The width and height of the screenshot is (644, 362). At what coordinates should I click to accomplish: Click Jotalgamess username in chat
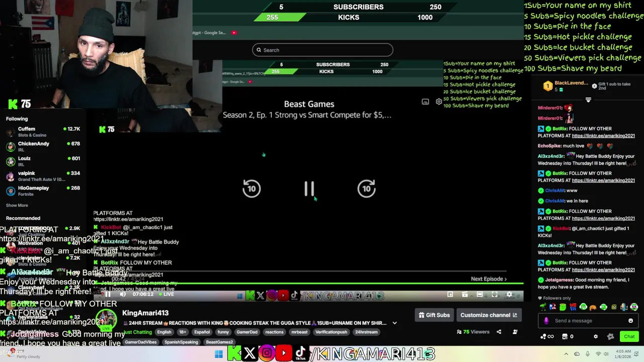[559, 280]
